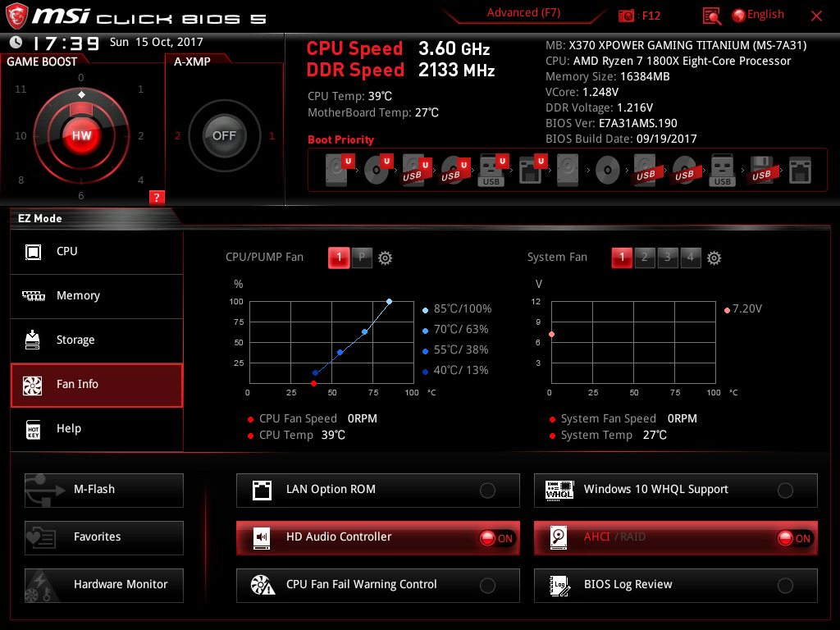The image size is (840, 630).
Task: Open Hardware Monitor
Action: pyautogui.click(x=104, y=586)
